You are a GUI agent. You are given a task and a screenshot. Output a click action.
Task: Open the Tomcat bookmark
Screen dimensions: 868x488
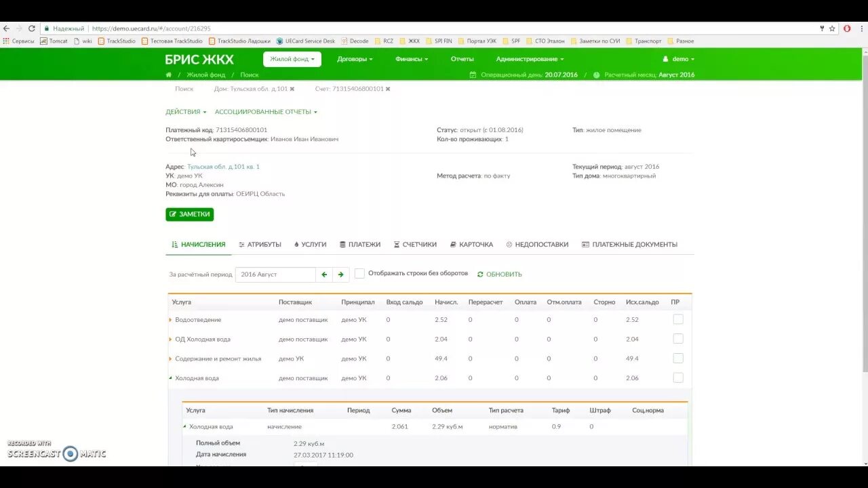pyautogui.click(x=54, y=41)
